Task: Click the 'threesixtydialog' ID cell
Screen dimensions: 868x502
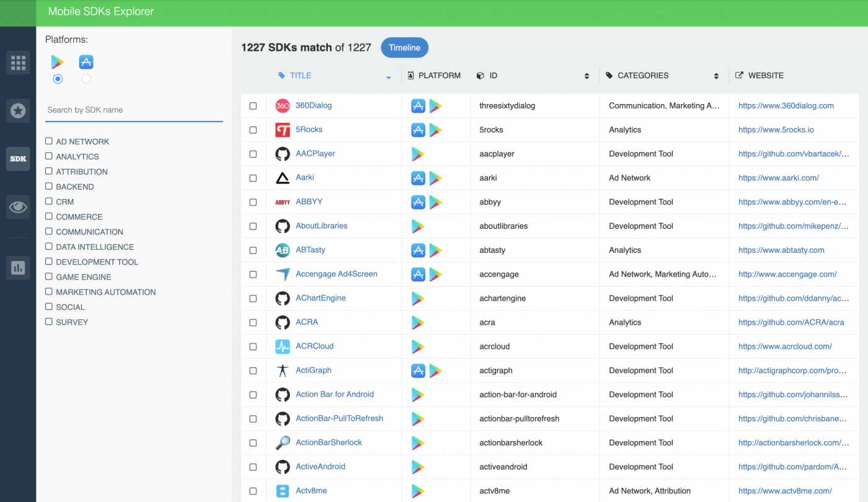Action: [x=507, y=106]
